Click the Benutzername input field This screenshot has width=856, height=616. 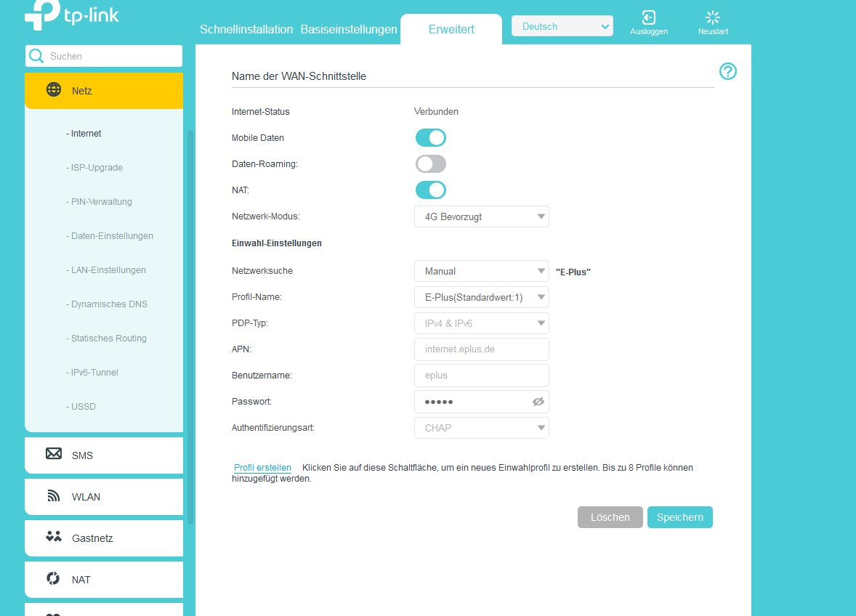(482, 376)
